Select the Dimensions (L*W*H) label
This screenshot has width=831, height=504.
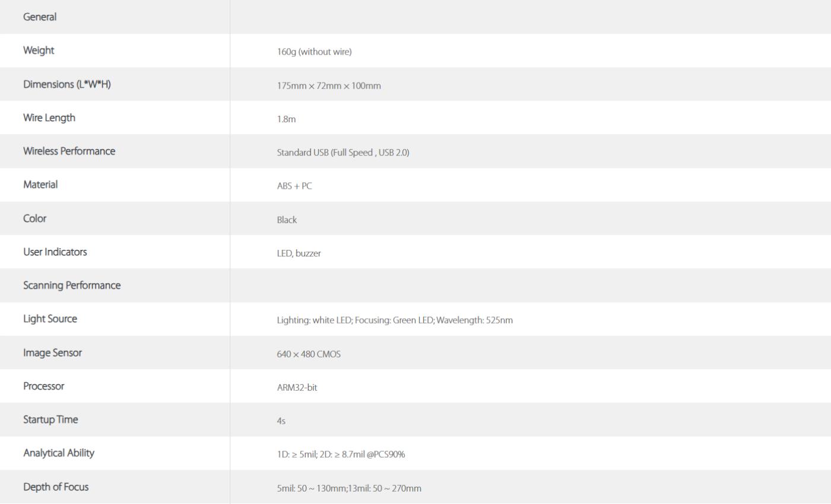(67, 84)
